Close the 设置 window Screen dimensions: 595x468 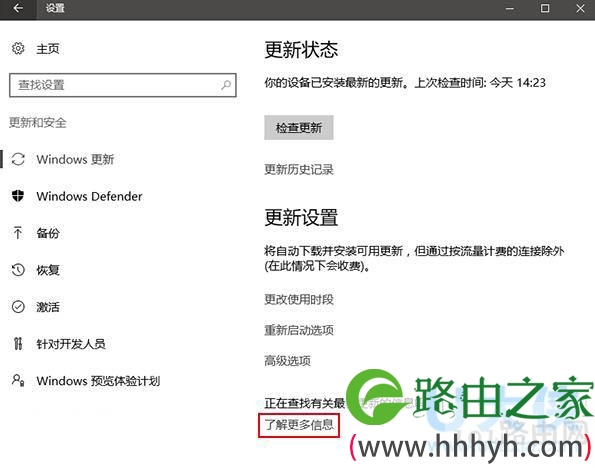tap(580, 8)
